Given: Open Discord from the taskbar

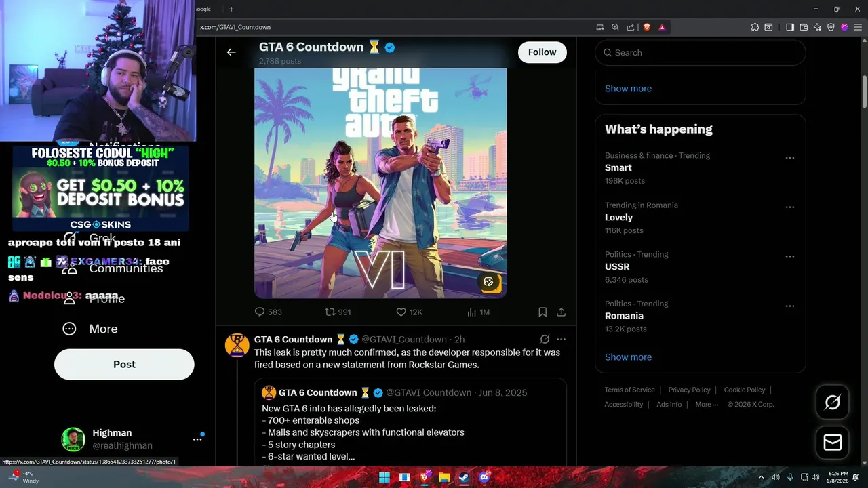Looking at the screenshot, I should pos(484,478).
